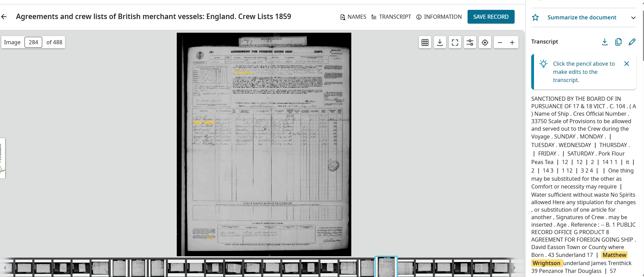Edit transcript with the pencil icon
This screenshot has height=277, width=644.
pos(632,42)
